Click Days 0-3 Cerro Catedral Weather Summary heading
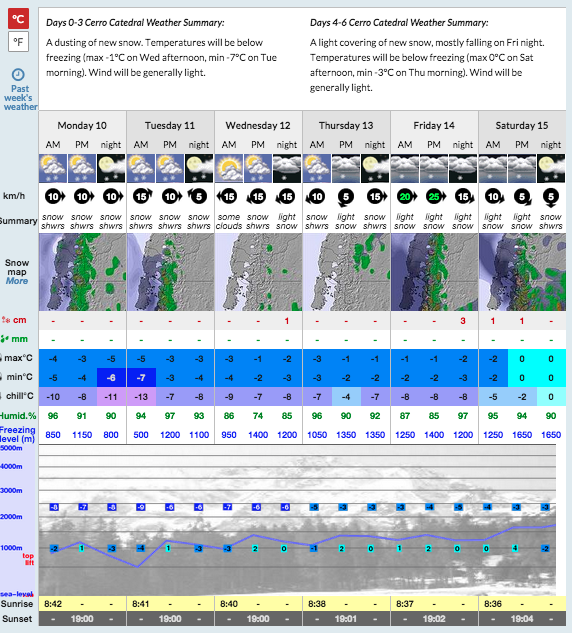Viewport: 572px width, 633px height. click(x=135, y=23)
